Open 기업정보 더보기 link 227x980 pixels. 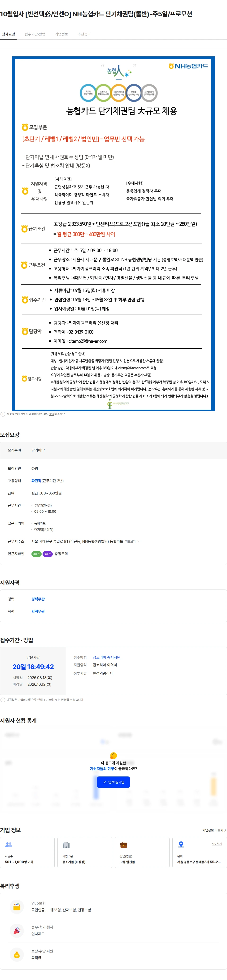(x=214, y=830)
